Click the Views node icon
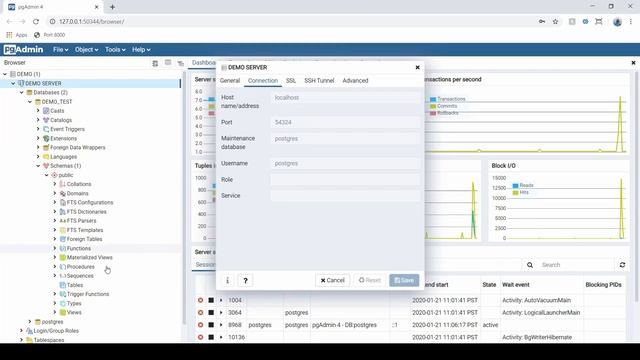This screenshot has height=360, width=640. 62,312
